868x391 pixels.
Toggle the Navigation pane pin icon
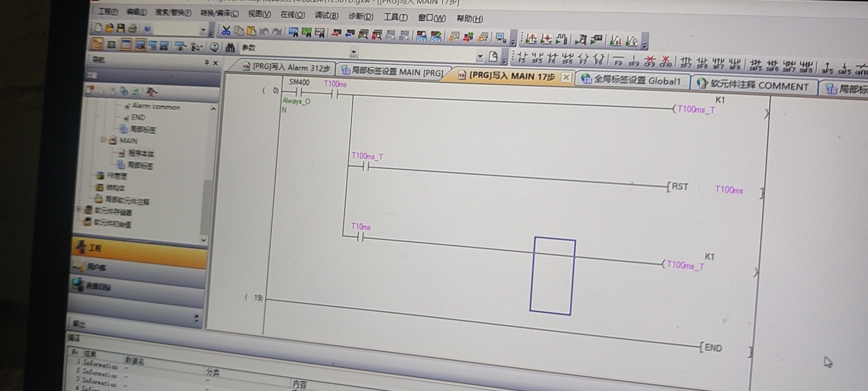[x=207, y=62]
